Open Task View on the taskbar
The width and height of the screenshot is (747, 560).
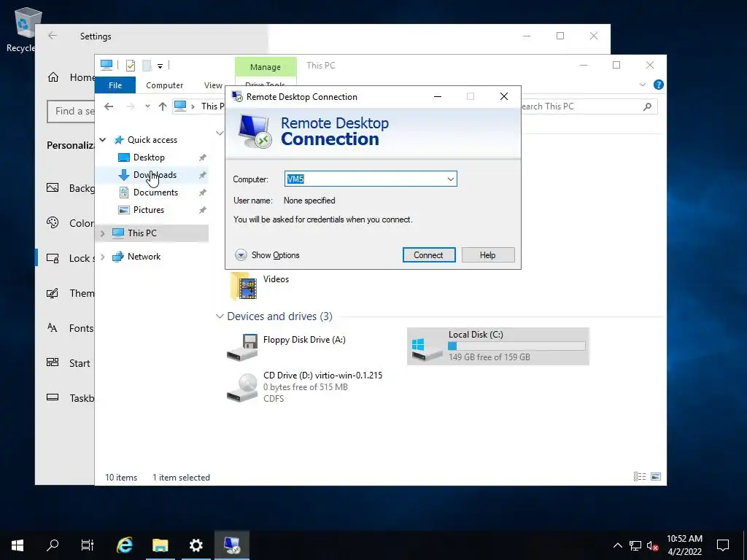[88, 545]
